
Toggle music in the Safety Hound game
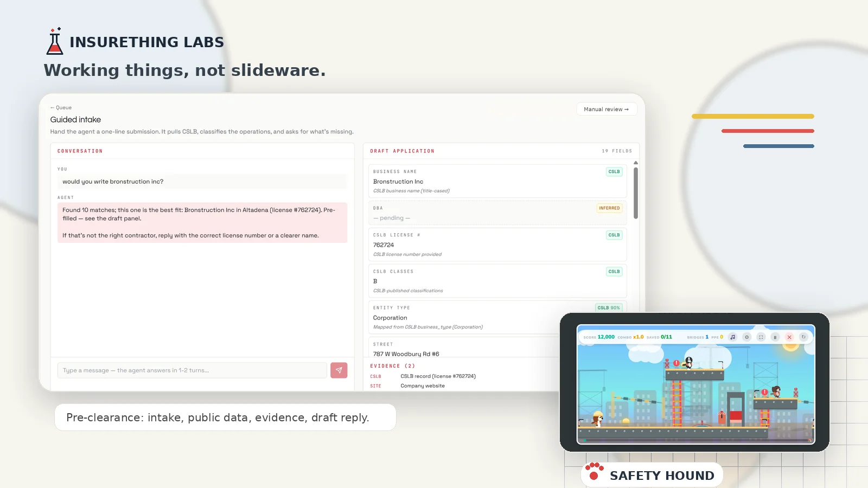(x=732, y=337)
